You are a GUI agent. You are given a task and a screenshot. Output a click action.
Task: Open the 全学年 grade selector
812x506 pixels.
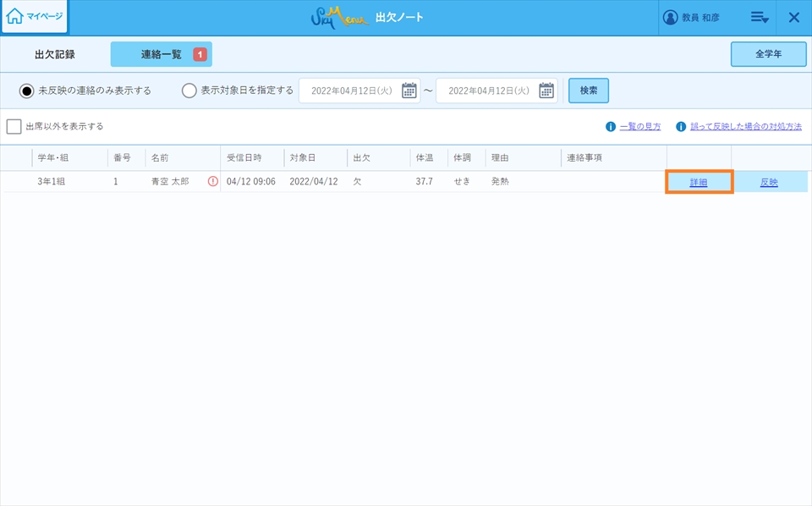click(768, 53)
